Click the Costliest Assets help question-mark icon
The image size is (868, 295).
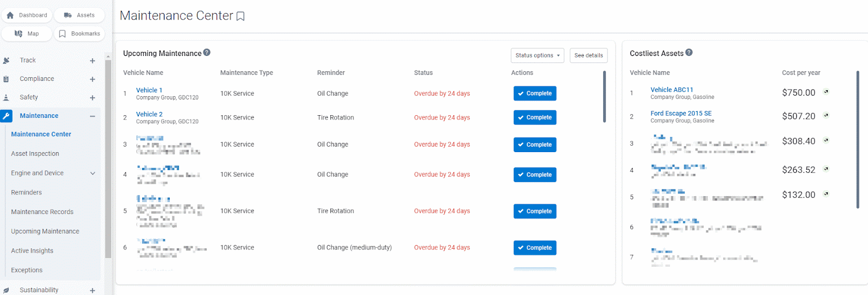[689, 53]
